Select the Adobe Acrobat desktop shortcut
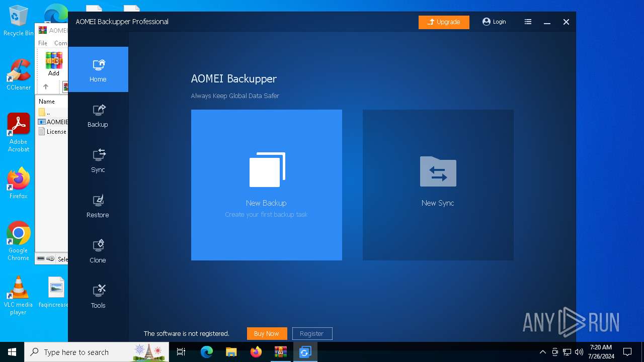This screenshot has height=362, width=644. [18, 133]
